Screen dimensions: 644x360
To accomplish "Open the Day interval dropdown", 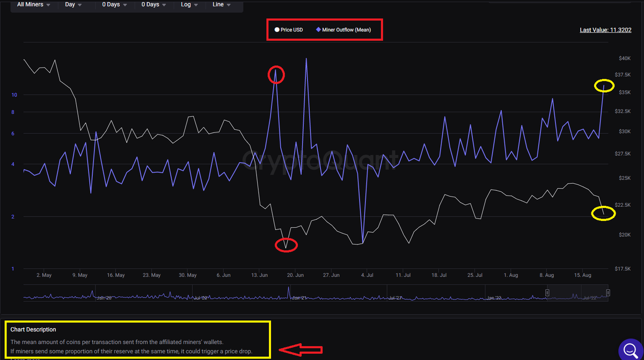I will pyautogui.click(x=74, y=4).
